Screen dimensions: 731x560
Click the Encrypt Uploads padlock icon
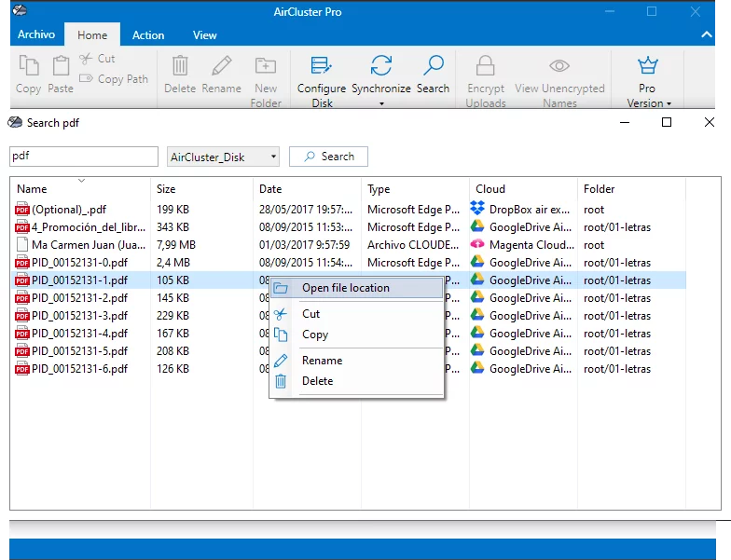coord(485,66)
